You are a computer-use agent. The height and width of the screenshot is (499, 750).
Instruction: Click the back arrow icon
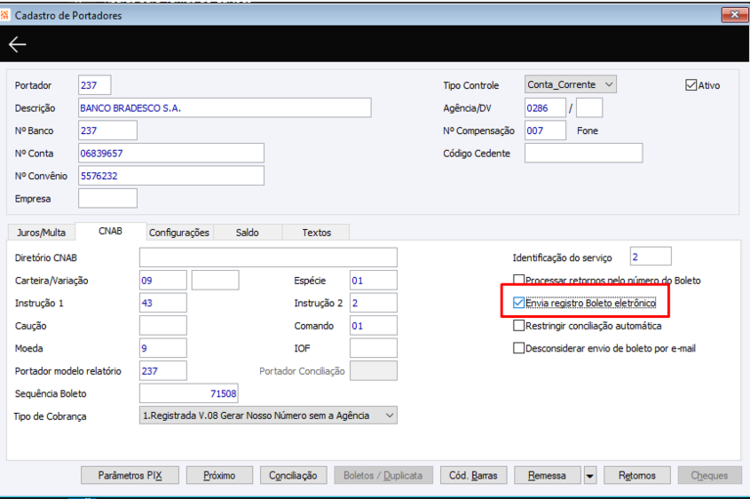(17, 44)
